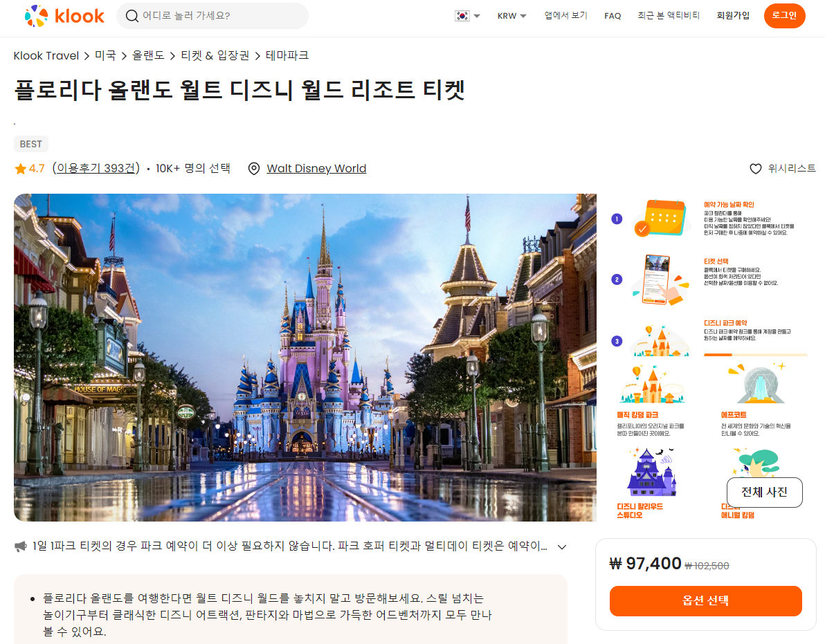This screenshot has width=825, height=644.
Task: Click the 옵션 선택 button
Action: [705, 601]
